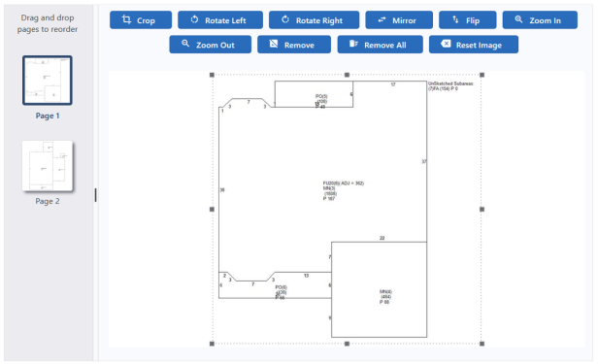Click the Zoom In magnifier icon
Screen dimensions: 598x364
pos(518,19)
